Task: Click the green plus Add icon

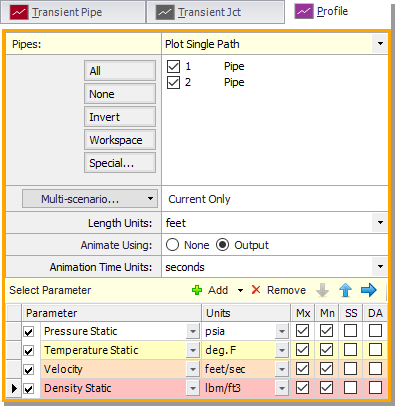Action: tap(197, 290)
